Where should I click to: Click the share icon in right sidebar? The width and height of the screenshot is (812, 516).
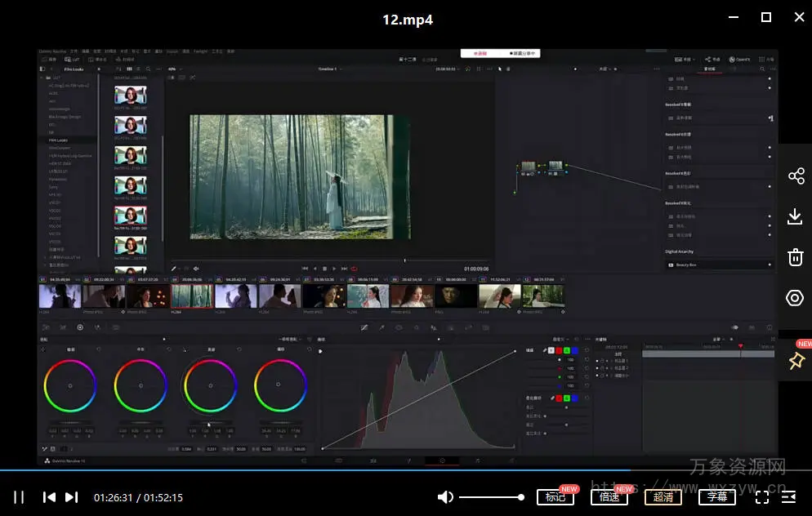tap(795, 176)
